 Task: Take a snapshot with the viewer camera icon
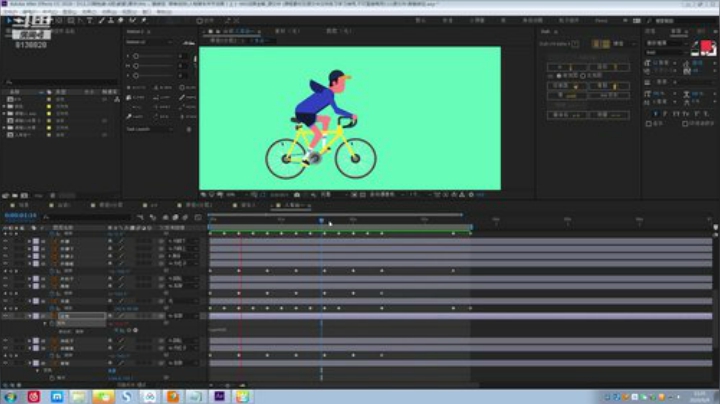coord(297,195)
